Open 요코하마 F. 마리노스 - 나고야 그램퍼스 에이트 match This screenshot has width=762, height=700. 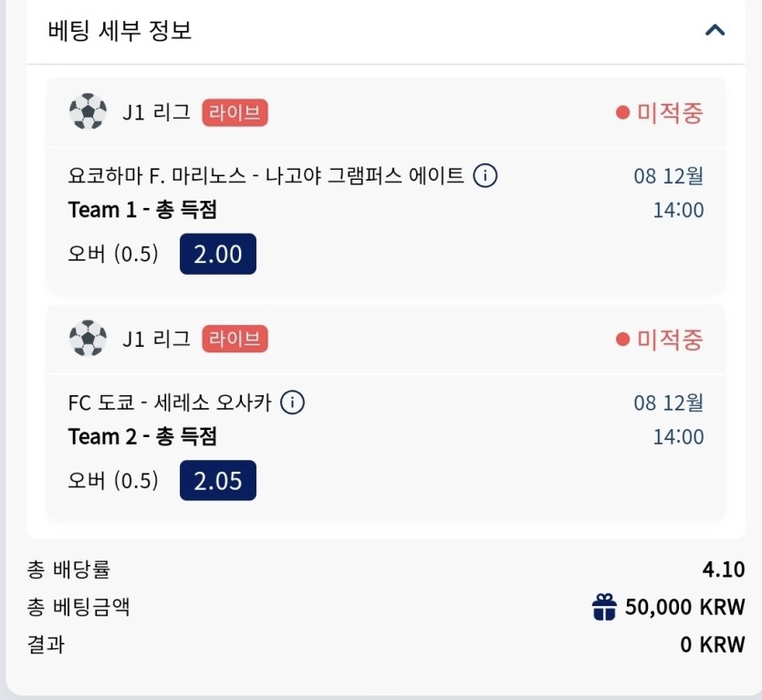click(266, 175)
